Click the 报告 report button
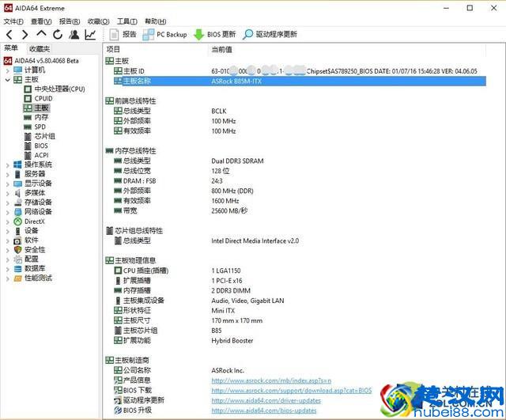Viewport: 506px width, 420px height. 123,35
